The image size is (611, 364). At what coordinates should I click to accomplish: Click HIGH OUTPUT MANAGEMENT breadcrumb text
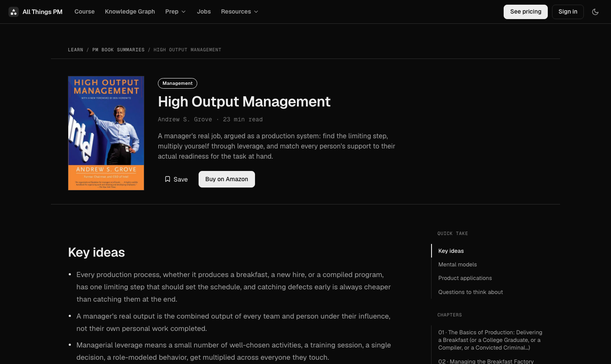coord(188,50)
